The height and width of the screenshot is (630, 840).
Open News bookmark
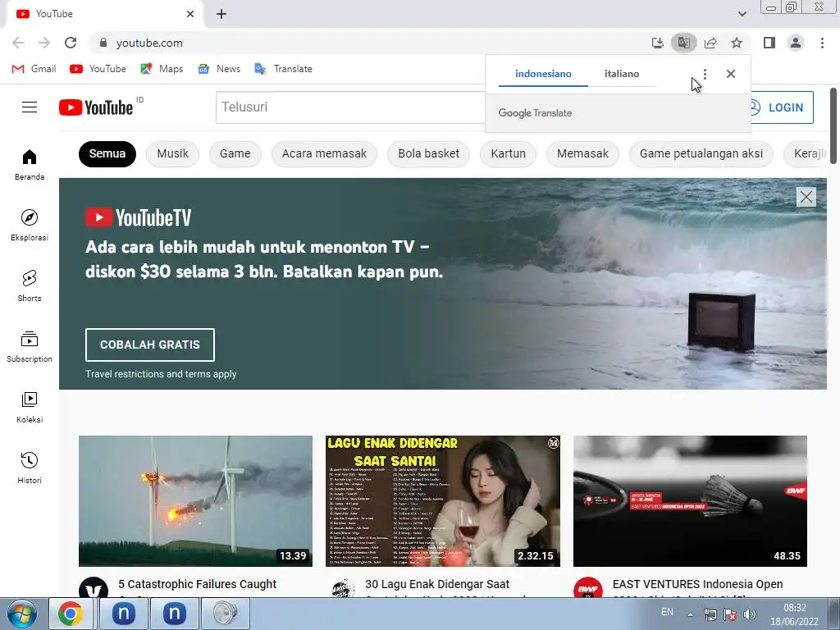point(219,69)
